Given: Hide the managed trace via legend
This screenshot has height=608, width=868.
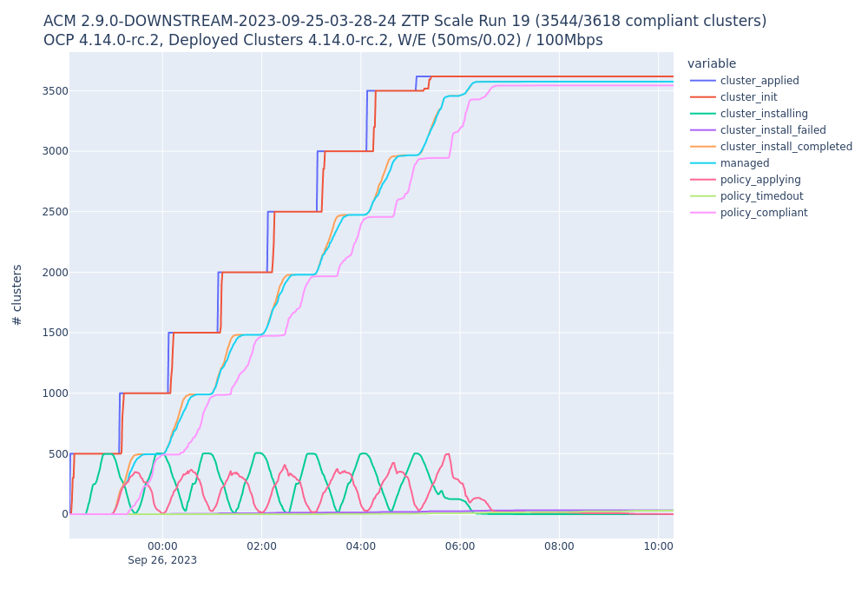Looking at the screenshot, I should coord(730,163).
